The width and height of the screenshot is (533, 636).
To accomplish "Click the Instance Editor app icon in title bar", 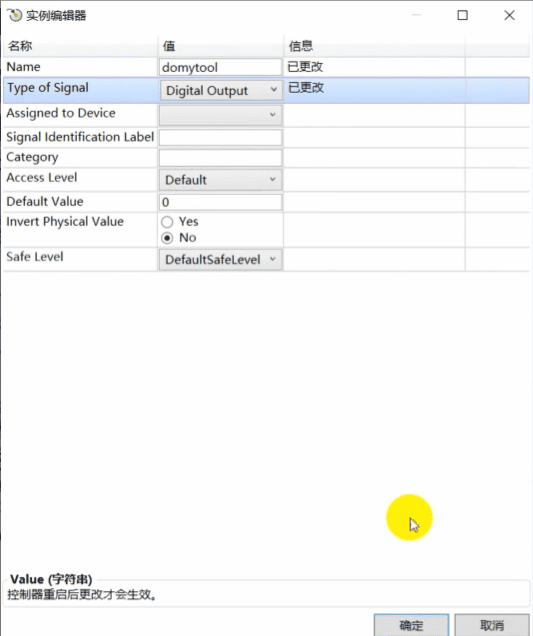I will pos(14,15).
